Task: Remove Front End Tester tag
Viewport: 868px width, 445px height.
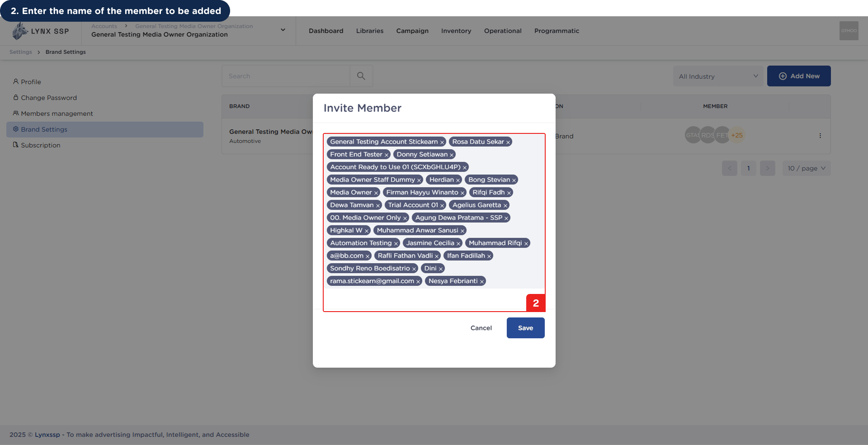Action: pyautogui.click(x=387, y=155)
